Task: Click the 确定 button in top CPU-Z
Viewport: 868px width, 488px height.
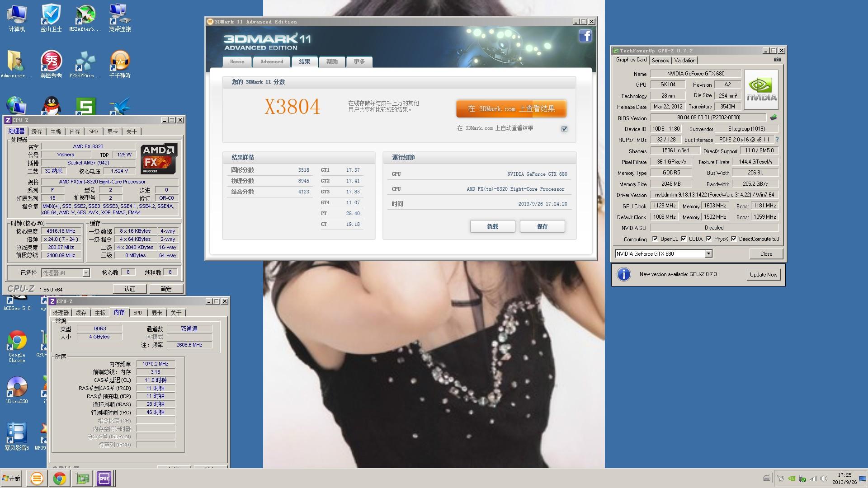Action: click(166, 289)
